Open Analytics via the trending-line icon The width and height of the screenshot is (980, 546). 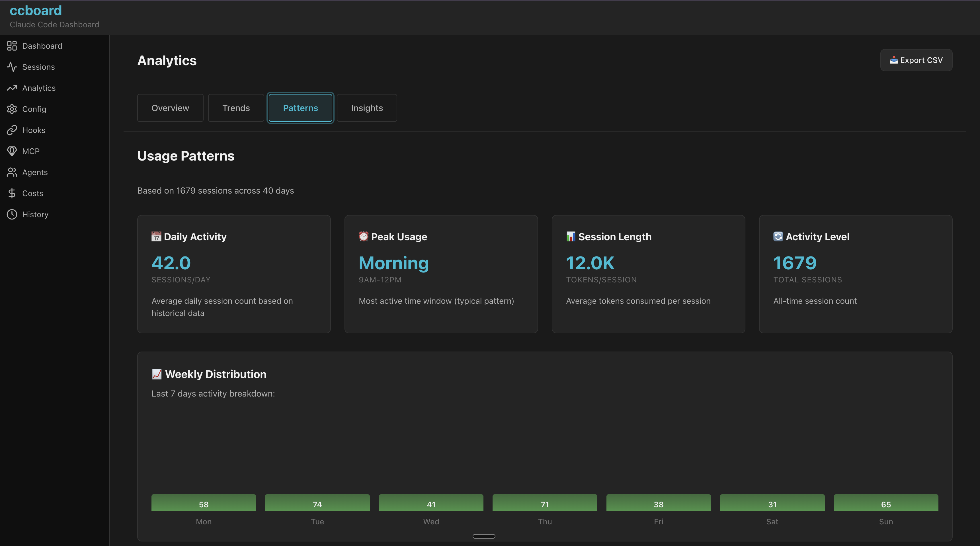[x=39, y=88]
